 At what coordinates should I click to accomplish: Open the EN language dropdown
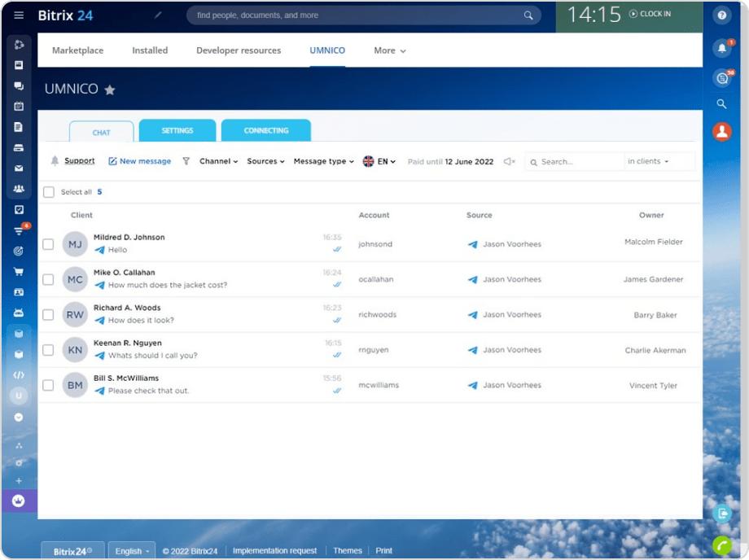[379, 160]
